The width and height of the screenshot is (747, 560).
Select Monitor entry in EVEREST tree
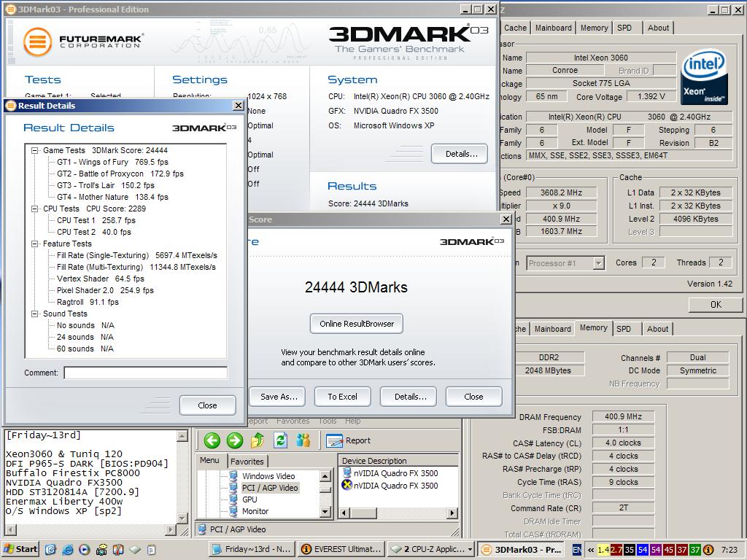click(x=255, y=511)
